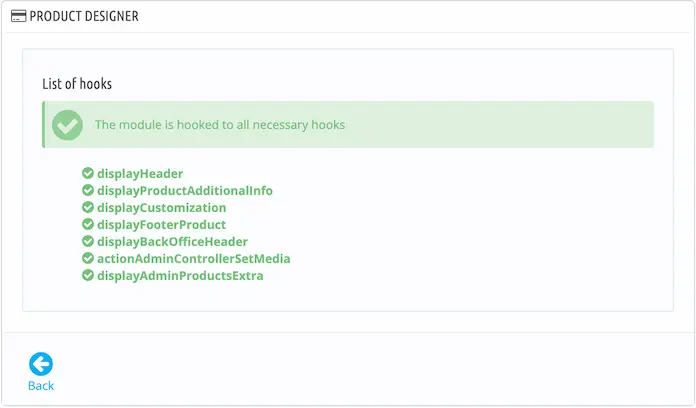Select the displayCustomization hook text
Viewport: 696px width, 408px height.
click(162, 208)
